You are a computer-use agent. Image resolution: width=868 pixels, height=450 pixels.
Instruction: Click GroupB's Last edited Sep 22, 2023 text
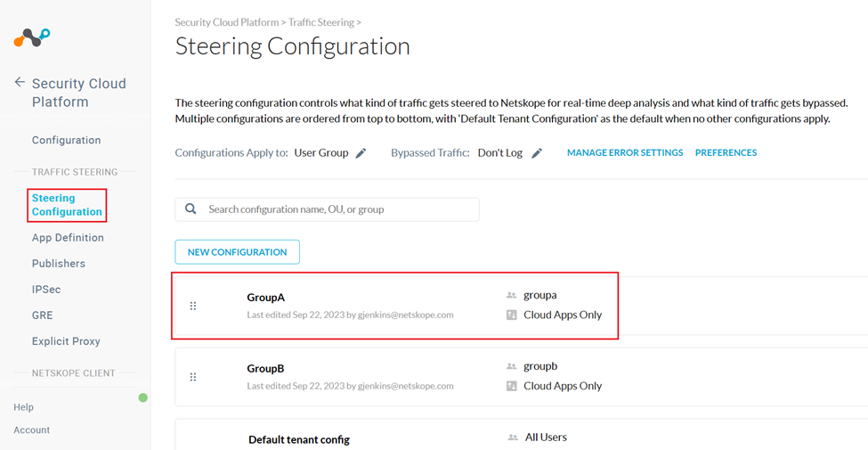click(351, 386)
